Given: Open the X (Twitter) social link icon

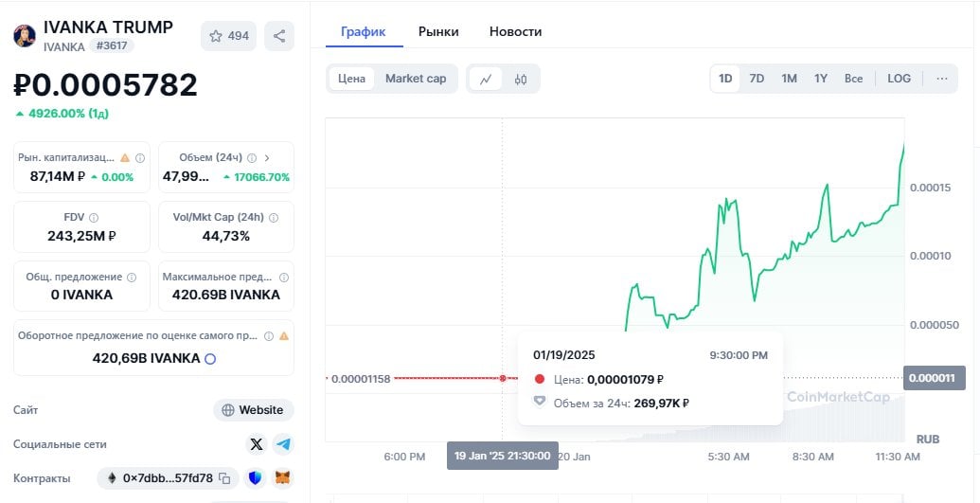Looking at the screenshot, I should click(257, 444).
